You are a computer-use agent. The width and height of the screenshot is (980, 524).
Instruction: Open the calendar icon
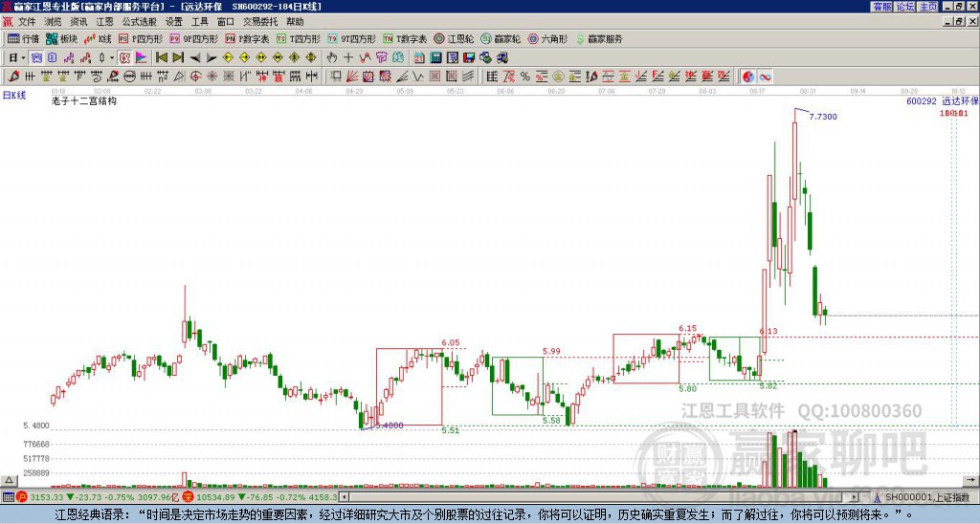[419, 58]
